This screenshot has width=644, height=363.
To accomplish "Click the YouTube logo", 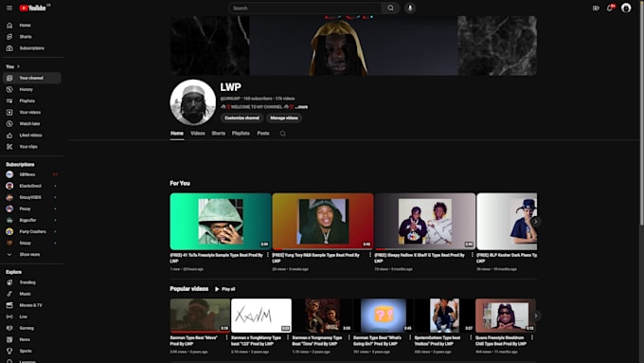I will (x=32, y=8).
